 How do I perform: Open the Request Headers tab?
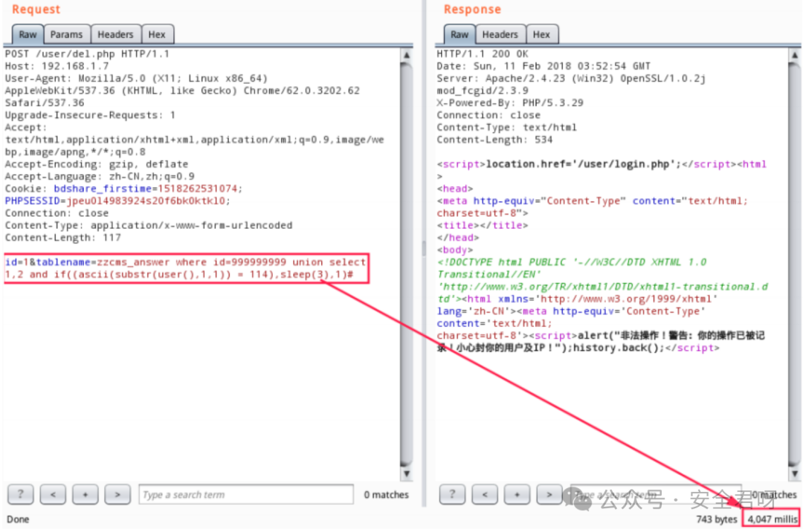pyautogui.click(x=115, y=34)
